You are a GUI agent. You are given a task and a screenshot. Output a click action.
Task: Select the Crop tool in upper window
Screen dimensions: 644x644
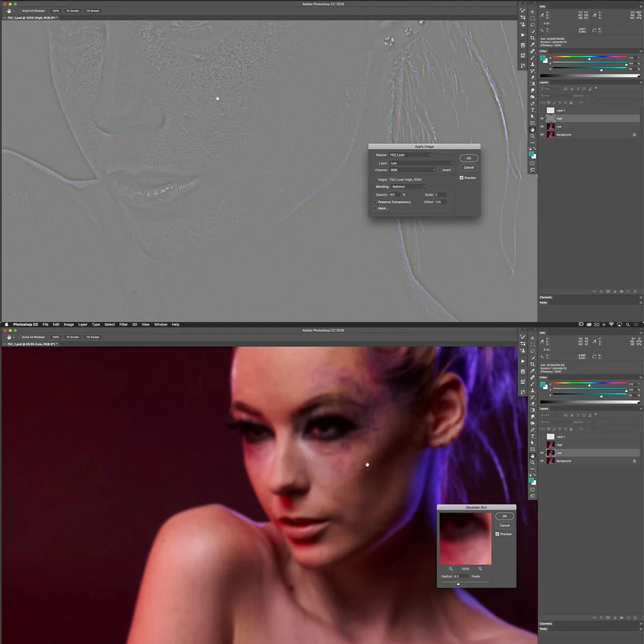pos(532,38)
